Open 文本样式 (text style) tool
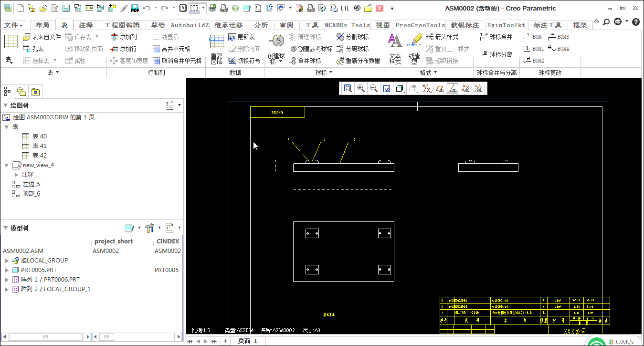Viewport: 644px width, 346px height. (x=395, y=49)
